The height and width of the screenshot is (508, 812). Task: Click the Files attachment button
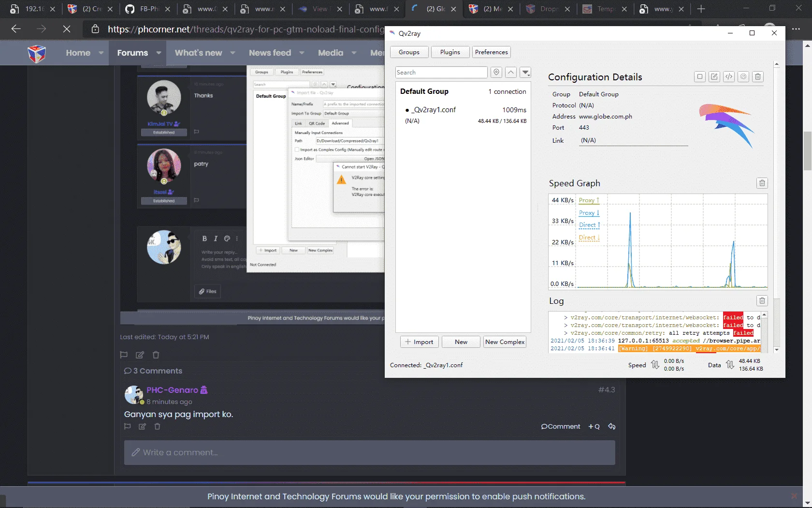[x=207, y=291]
